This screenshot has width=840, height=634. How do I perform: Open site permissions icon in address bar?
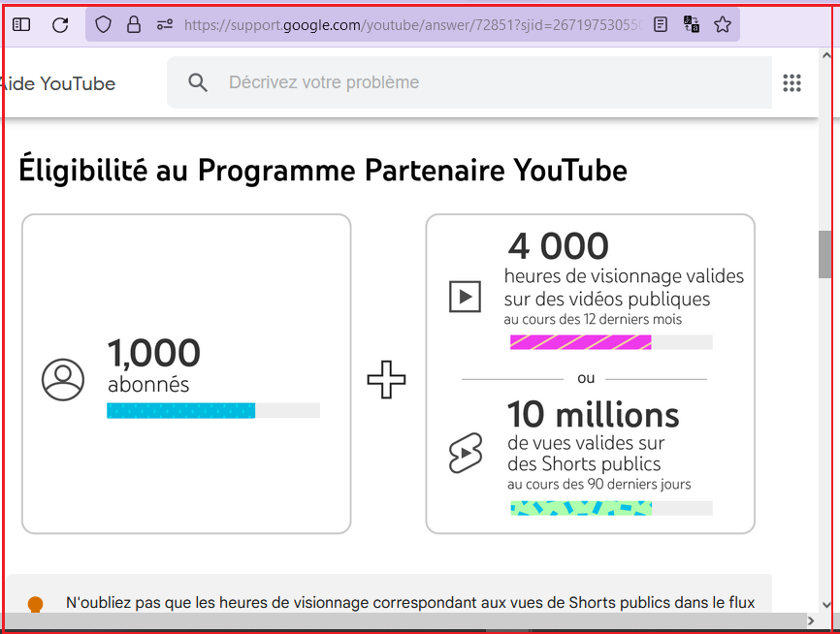(x=164, y=25)
